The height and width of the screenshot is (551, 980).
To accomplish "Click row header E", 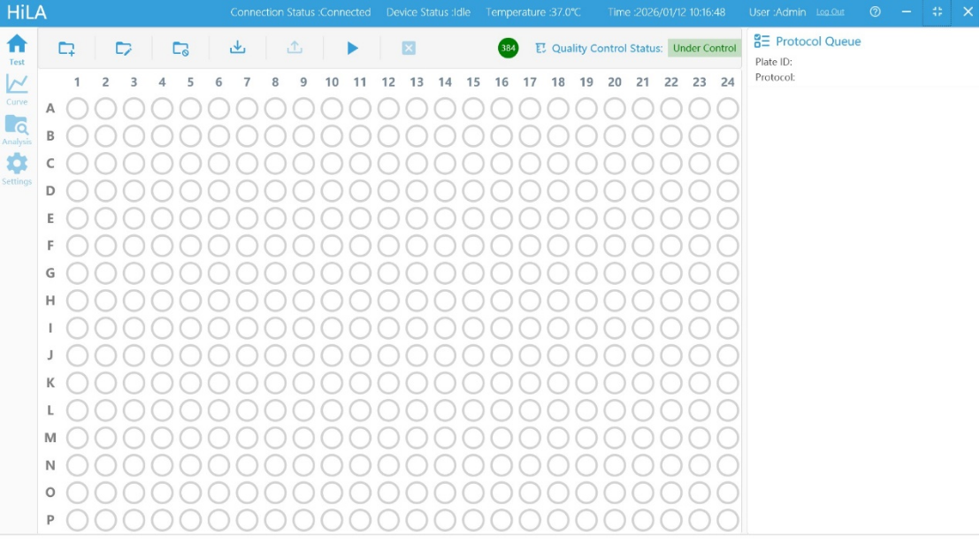I will click(50, 218).
